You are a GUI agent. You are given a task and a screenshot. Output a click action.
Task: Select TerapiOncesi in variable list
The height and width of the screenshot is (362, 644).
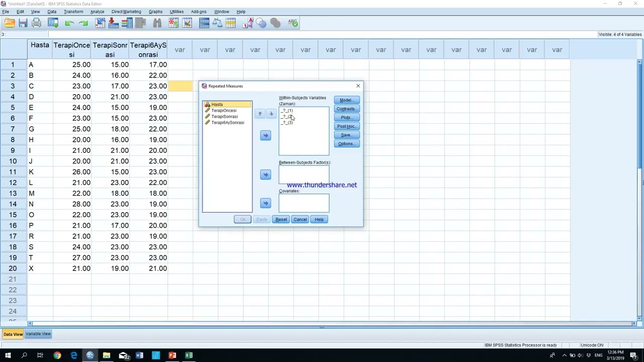[x=224, y=111]
